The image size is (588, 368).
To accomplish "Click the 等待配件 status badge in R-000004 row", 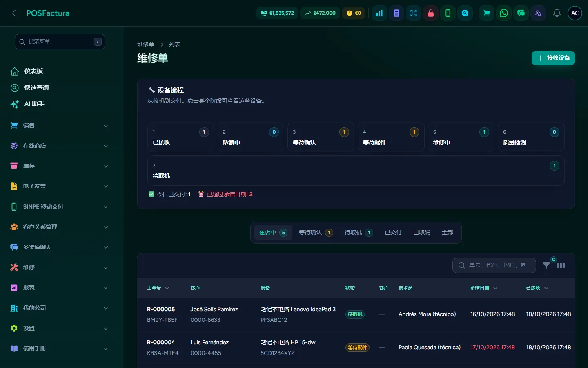I will coord(357,348).
